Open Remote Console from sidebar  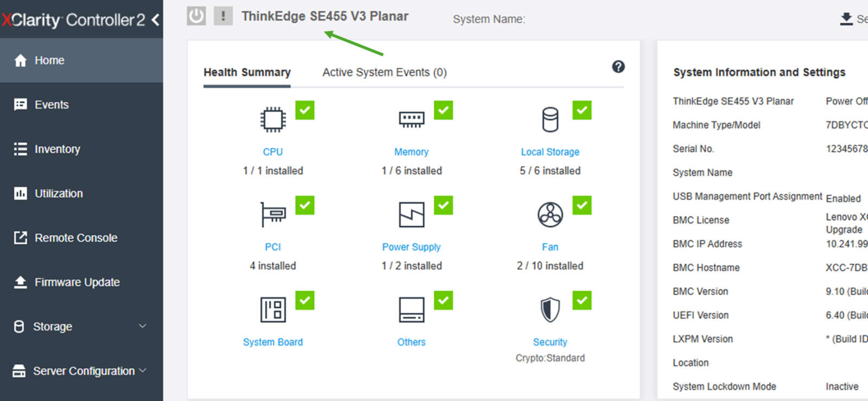pos(81,238)
